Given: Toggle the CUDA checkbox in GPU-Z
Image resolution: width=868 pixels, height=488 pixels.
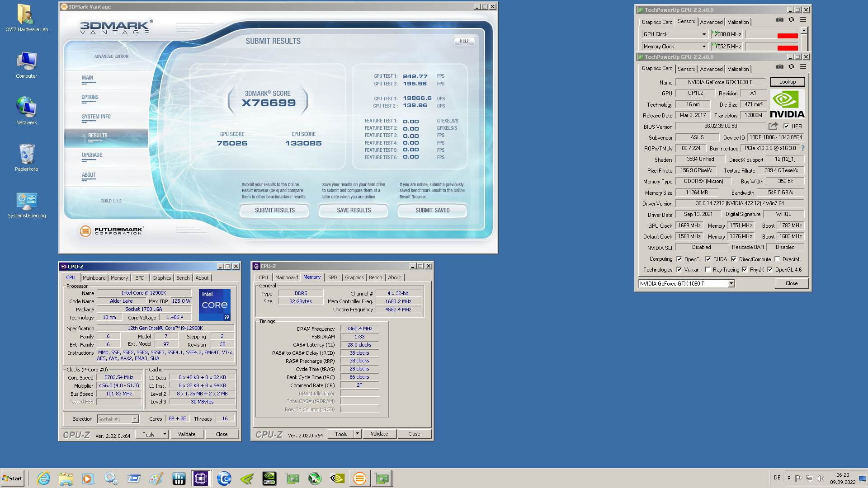Looking at the screenshot, I should tap(708, 259).
